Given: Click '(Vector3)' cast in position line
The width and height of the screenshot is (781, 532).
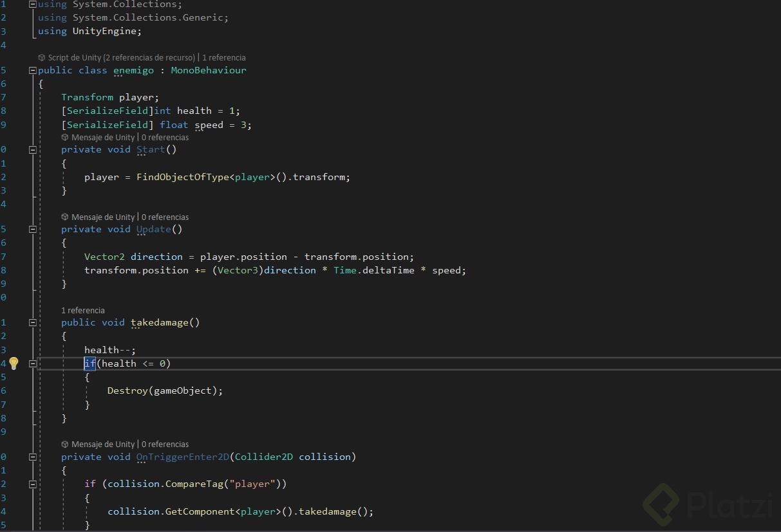Looking at the screenshot, I should click(238, 270).
